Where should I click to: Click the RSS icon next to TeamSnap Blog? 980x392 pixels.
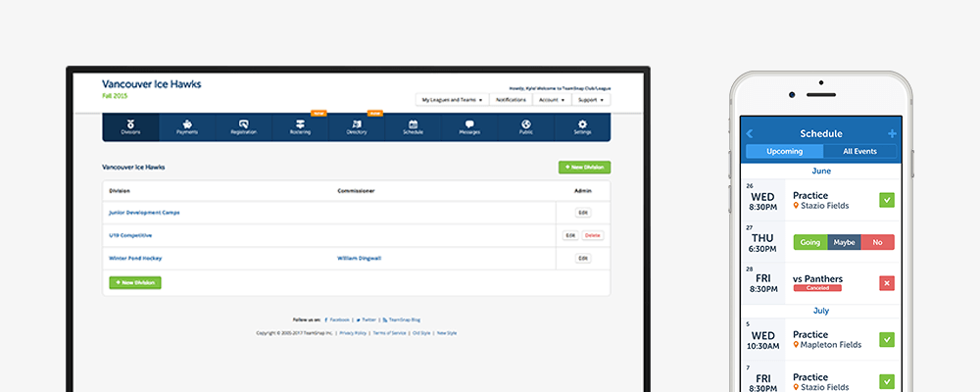385,319
